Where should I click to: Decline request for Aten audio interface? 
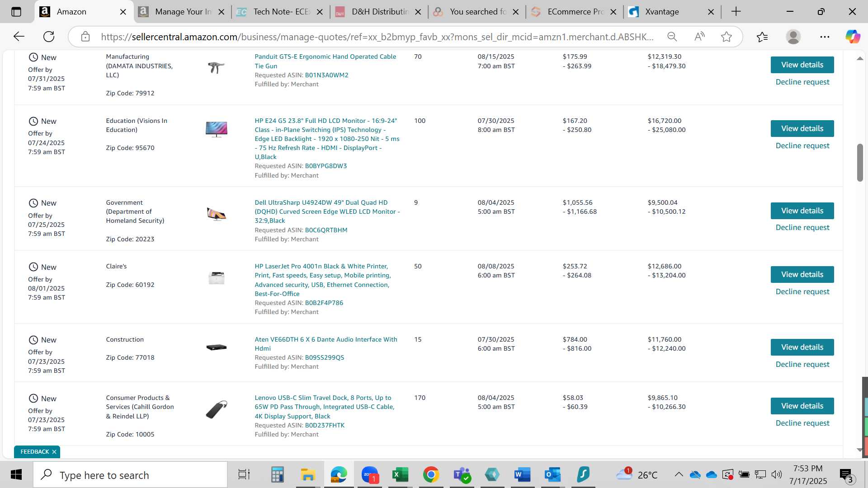[802, 364]
